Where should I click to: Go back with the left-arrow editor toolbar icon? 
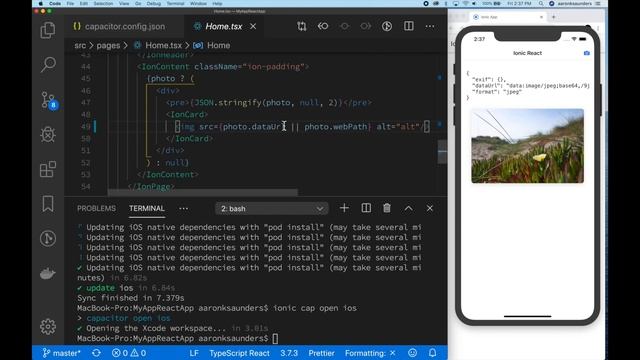pos(323,27)
